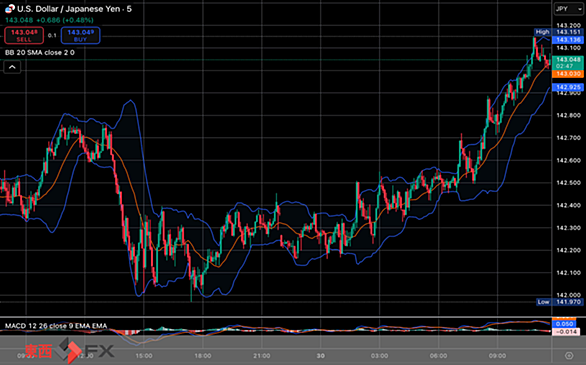The height and width of the screenshot is (365, 586).
Task: Click the 03:00 time axis label
Action: (x=379, y=356)
